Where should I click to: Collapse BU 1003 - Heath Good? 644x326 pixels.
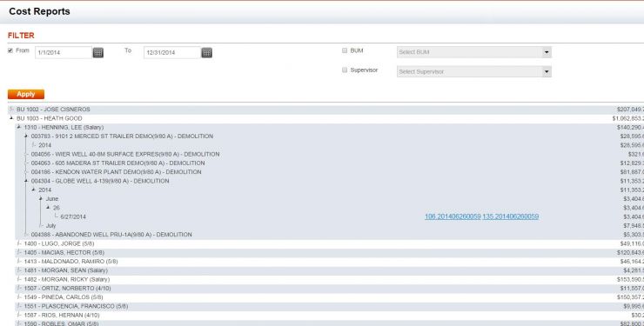pyautogui.click(x=11, y=118)
